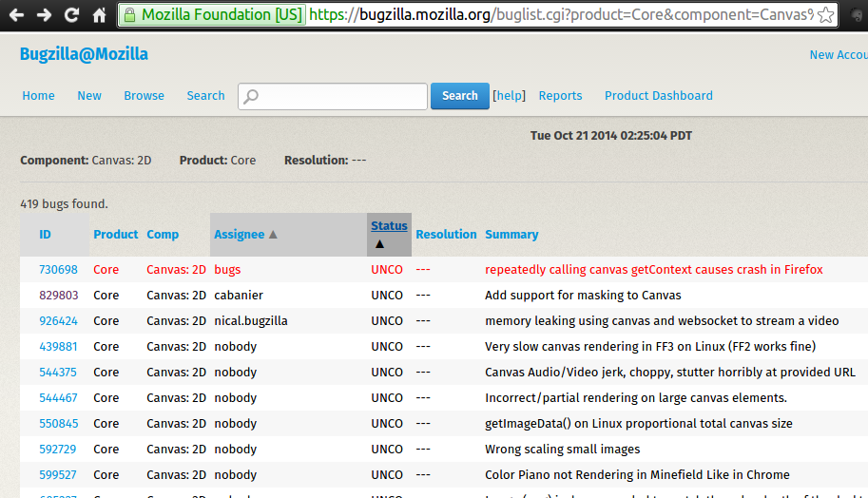The height and width of the screenshot is (498, 868).
Task: Open bug 544375
Action: (58, 373)
